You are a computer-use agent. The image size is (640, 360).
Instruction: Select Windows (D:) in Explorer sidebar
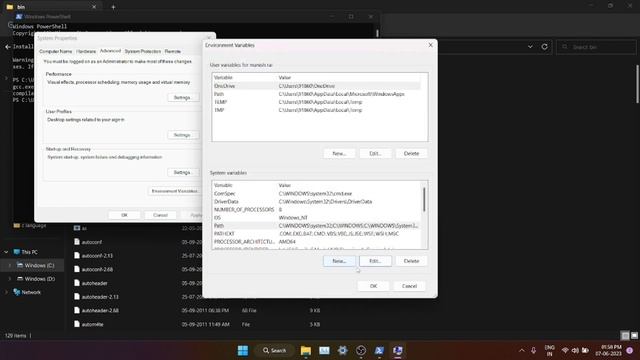click(35, 279)
